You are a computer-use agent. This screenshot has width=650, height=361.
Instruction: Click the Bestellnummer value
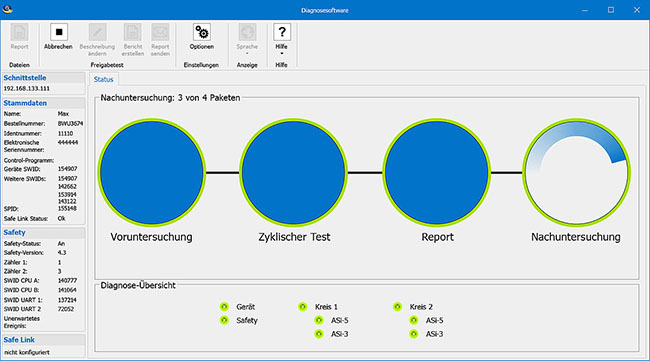pos(70,124)
